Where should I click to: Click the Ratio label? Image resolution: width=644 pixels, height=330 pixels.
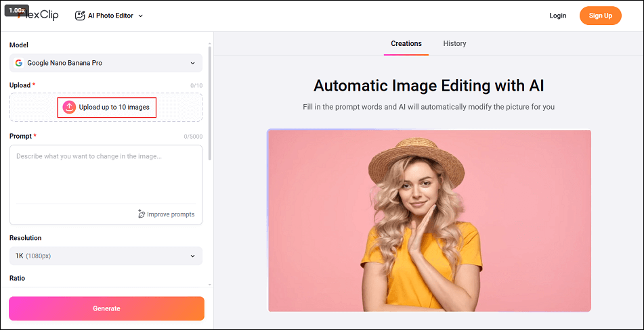(17, 278)
